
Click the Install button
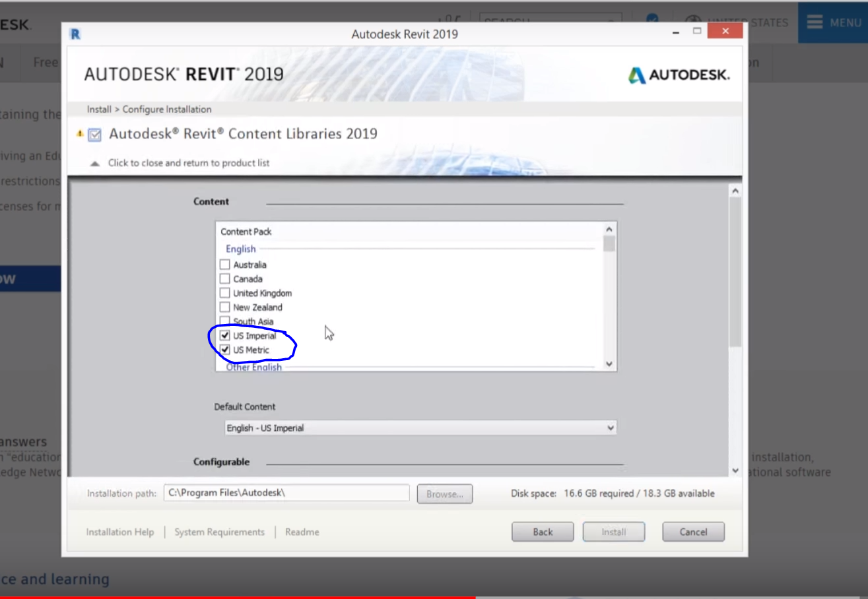tap(613, 532)
